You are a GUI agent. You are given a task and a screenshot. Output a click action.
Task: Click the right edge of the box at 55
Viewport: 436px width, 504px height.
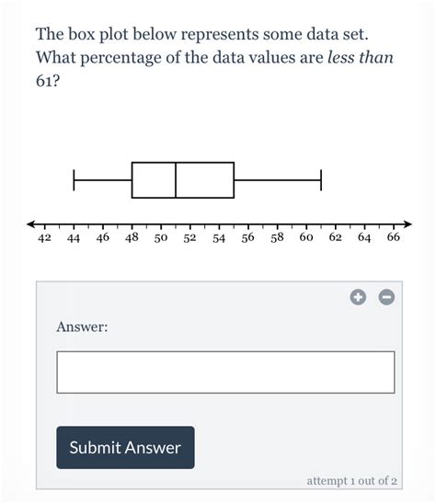click(x=234, y=180)
